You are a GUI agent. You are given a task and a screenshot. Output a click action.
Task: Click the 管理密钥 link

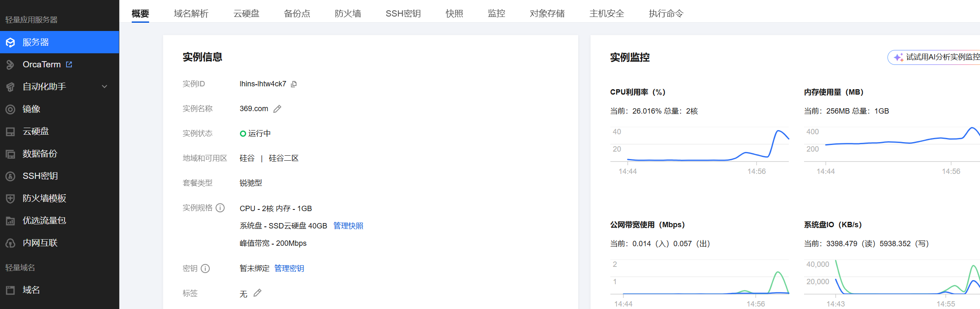pyautogui.click(x=289, y=269)
